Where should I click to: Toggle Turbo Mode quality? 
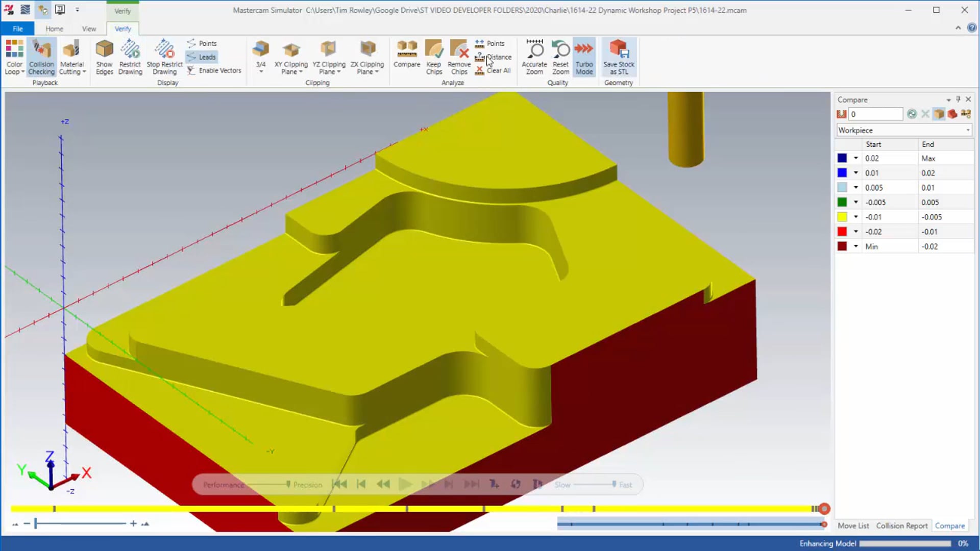tap(584, 57)
